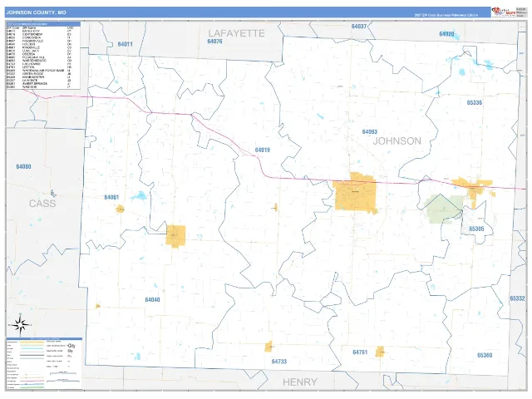The height and width of the screenshot is (399, 532).
Task: Click the blue lake beside the 64061 label
Action: pos(139,196)
